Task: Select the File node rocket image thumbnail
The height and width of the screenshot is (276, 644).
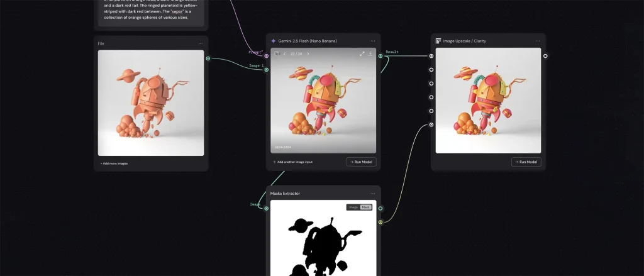Action: [x=151, y=103]
